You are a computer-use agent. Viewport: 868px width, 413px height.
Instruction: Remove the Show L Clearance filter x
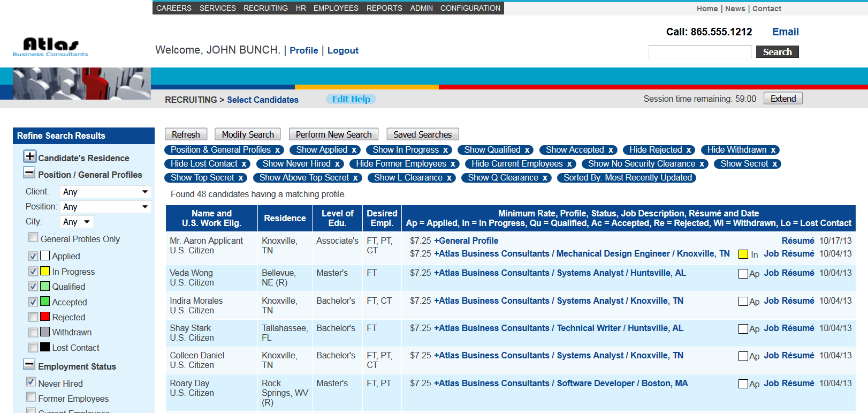(x=449, y=178)
